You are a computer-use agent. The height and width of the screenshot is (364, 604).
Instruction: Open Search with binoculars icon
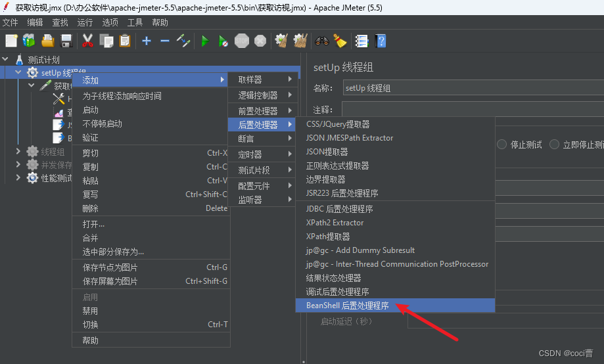point(322,41)
